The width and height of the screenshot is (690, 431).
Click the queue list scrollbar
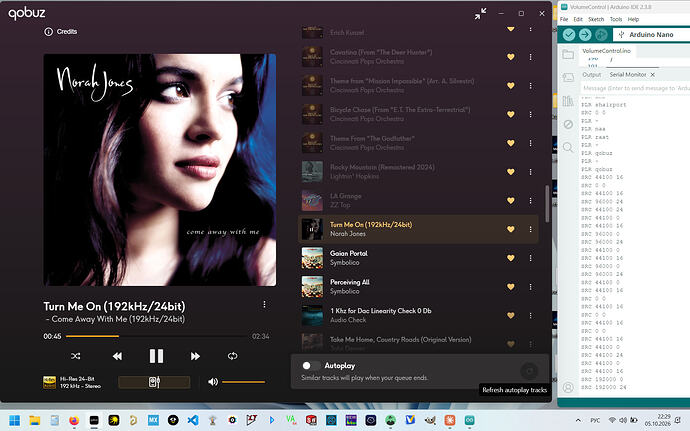click(547, 203)
